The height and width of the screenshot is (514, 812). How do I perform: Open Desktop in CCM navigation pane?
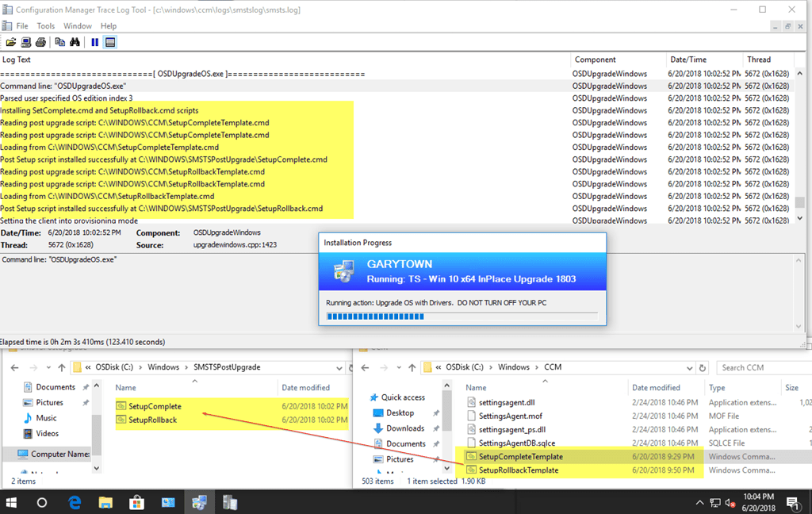click(x=400, y=413)
